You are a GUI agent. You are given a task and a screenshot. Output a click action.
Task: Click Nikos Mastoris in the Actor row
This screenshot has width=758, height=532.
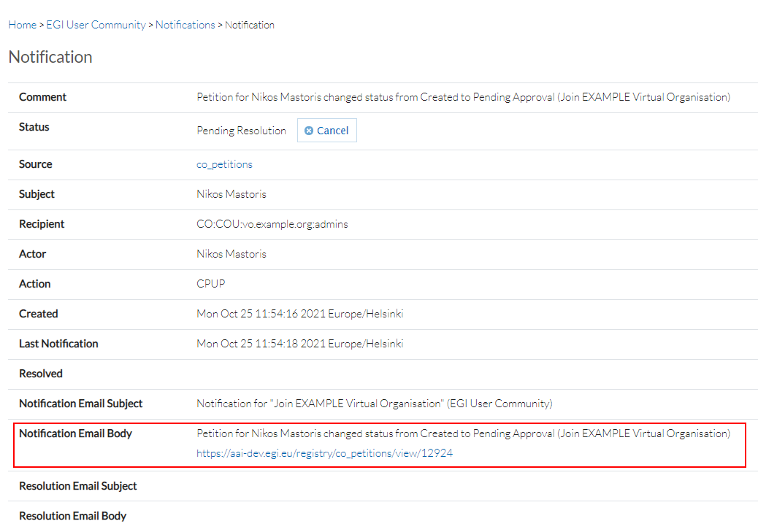[231, 253]
